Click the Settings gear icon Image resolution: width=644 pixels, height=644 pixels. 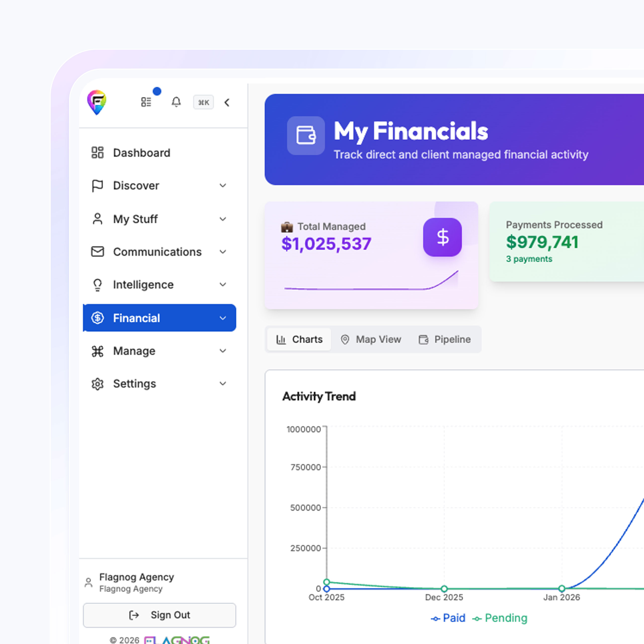tap(98, 384)
